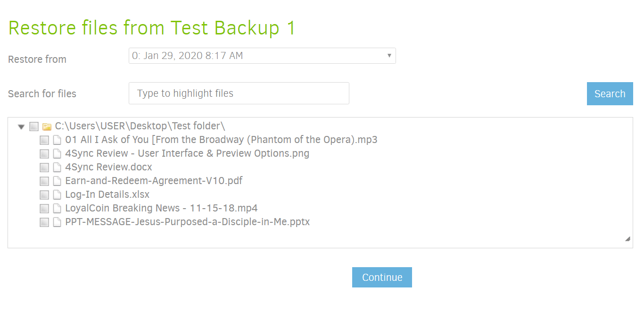Click the file icon beside the PPT-MESSAGE pptx
The image size is (644, 312).
(58, 222)
